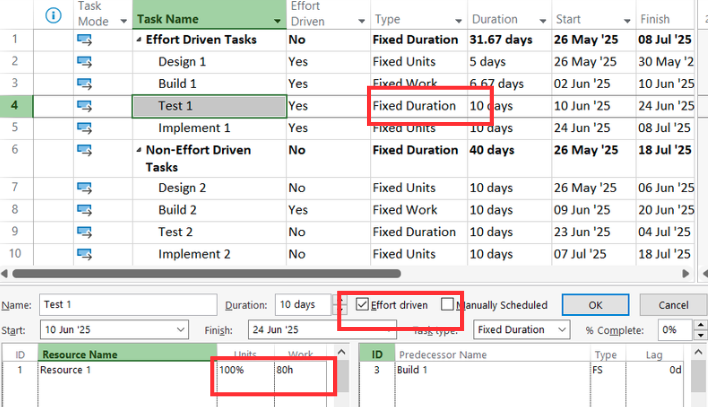Select the Design 2 task name cell

[x=210, y=188]
